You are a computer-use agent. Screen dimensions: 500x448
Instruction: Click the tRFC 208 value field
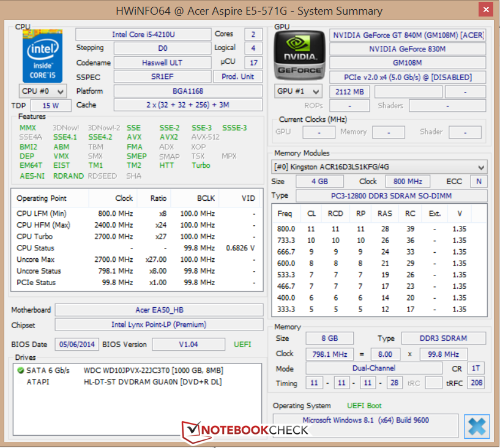point(476,383)
